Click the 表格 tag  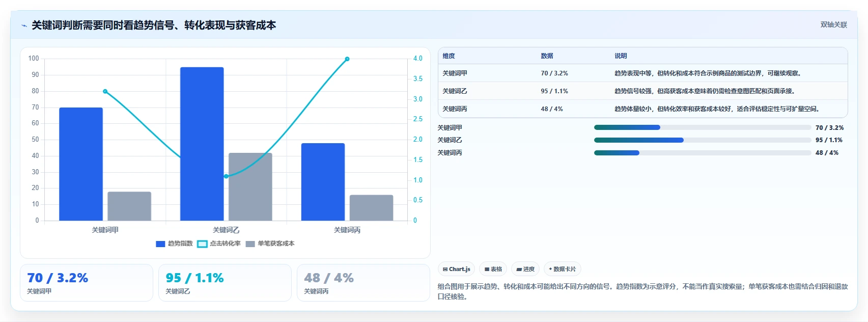(493, 269)
